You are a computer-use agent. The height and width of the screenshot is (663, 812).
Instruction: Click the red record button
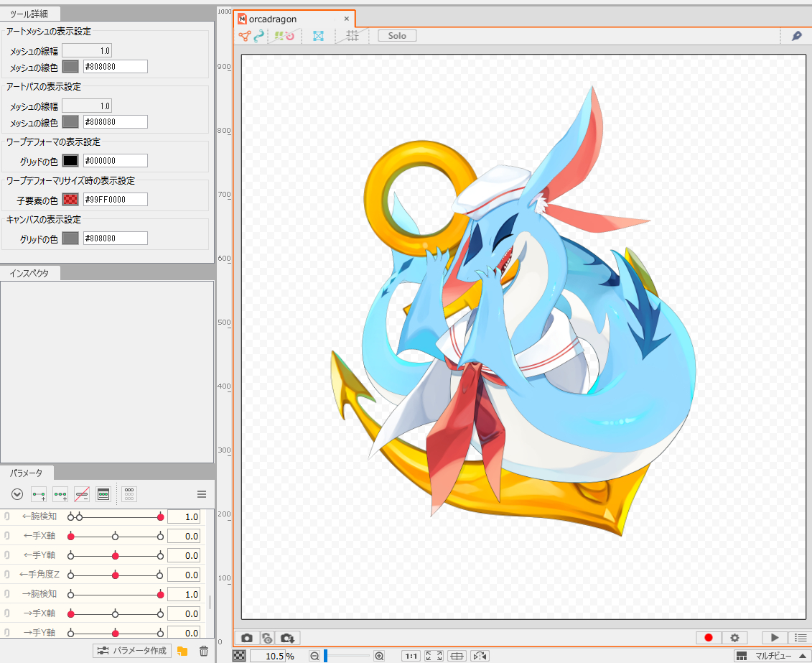[x=709, y=638]
